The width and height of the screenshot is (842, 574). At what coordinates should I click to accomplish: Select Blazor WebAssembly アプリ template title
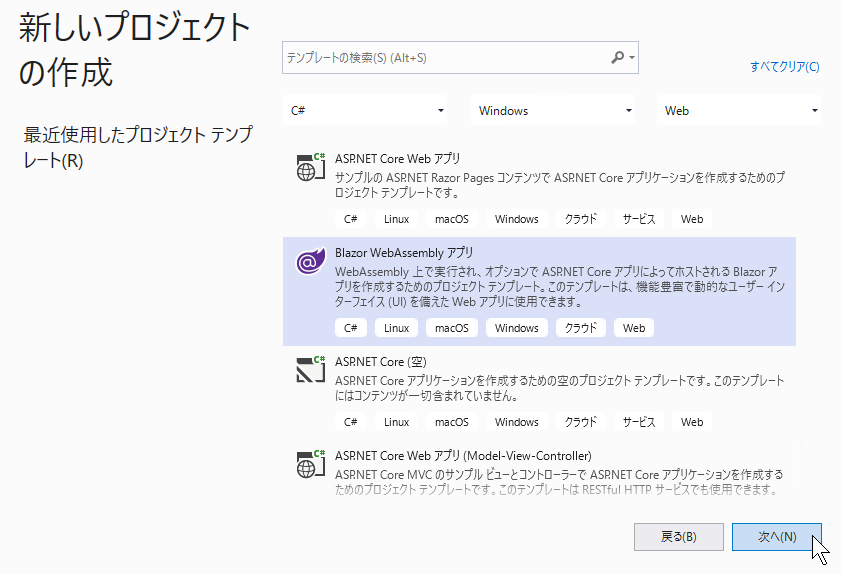[404, 253]
